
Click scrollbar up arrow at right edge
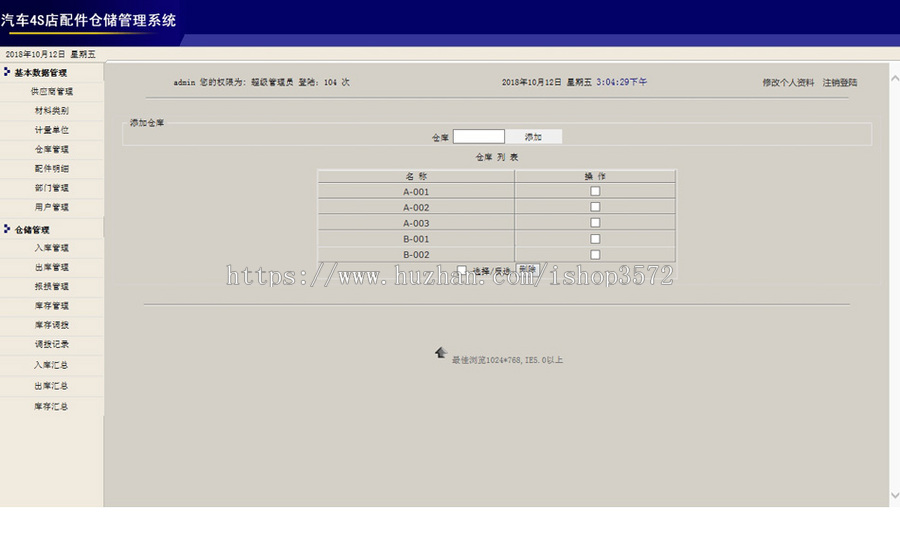894,78
